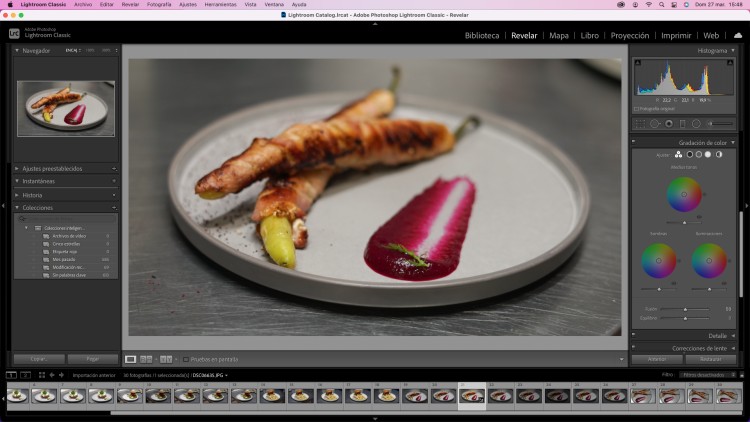Image resolution: width=750 pixels, height=422 pixels.
Task: Click the Copiar... button
Action: coord(39,359)
